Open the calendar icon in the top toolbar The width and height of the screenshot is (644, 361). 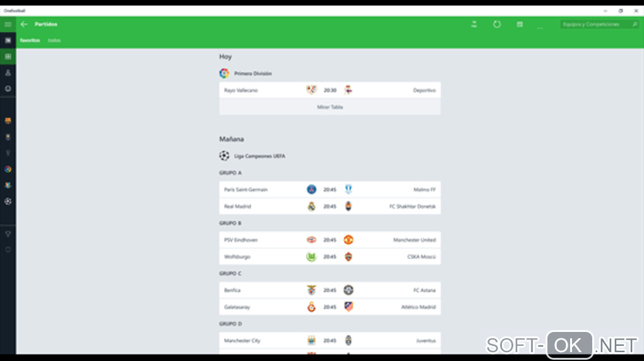pyautogui.click(x=520, y=24)
